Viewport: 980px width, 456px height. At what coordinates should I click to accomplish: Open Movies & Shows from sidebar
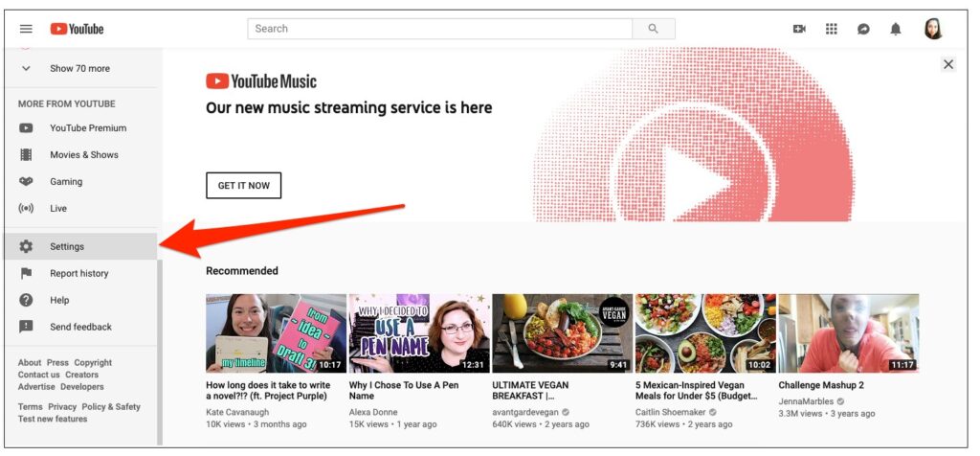tap(80, 154)
